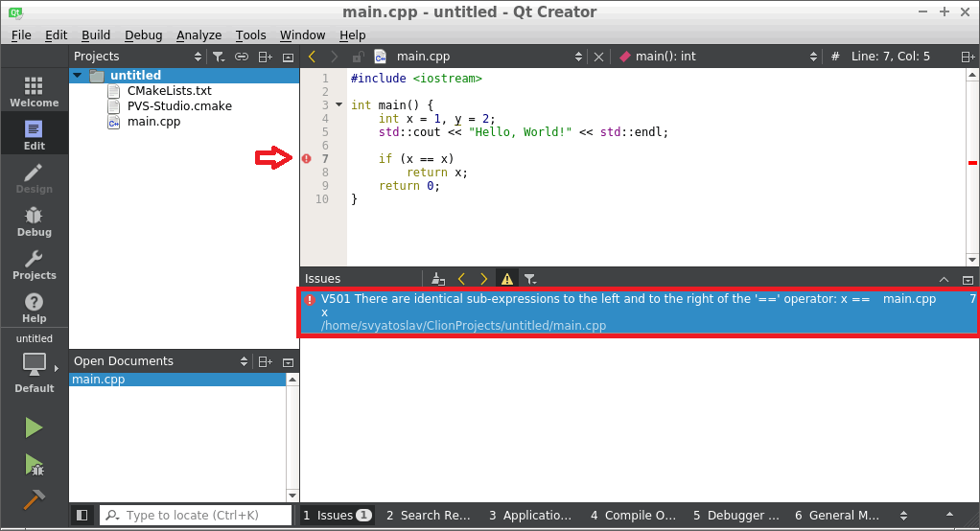Start debugging with the Run-Debug button
This screenshot has width=980, height=531.
(34, 464)
